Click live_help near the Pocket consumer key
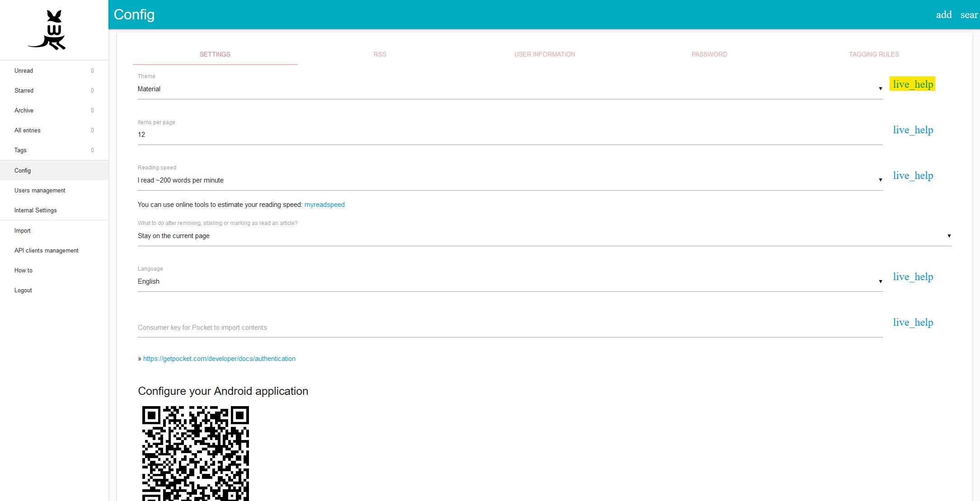Image resolution: width=980 pixels, height=501 pixels. (x=912, y=323)
